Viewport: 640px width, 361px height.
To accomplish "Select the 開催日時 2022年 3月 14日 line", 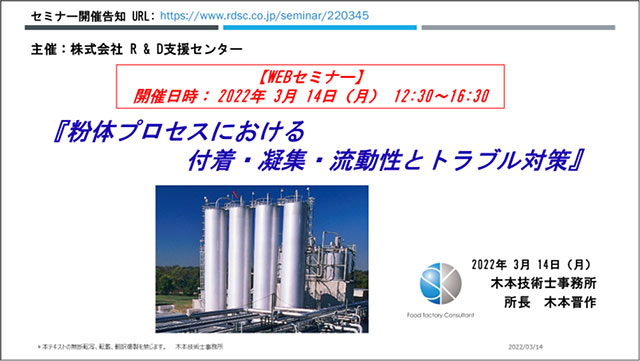I will pos(311,96).
